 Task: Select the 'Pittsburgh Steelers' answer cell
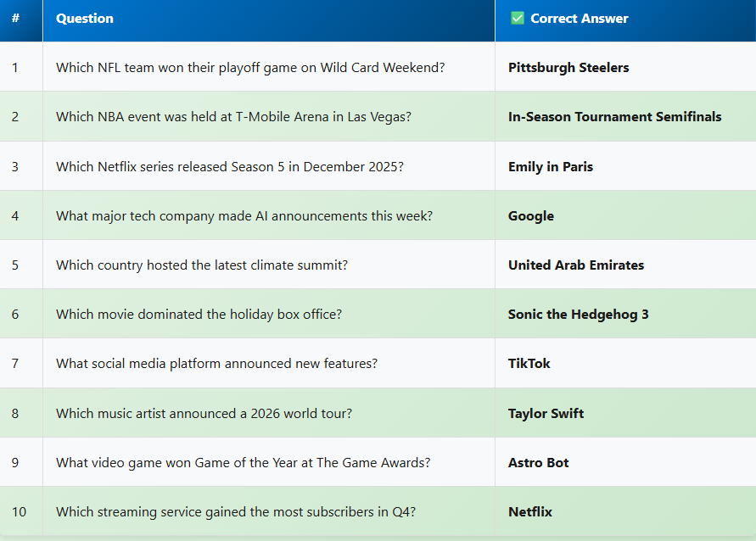click(x=568, y=68)
